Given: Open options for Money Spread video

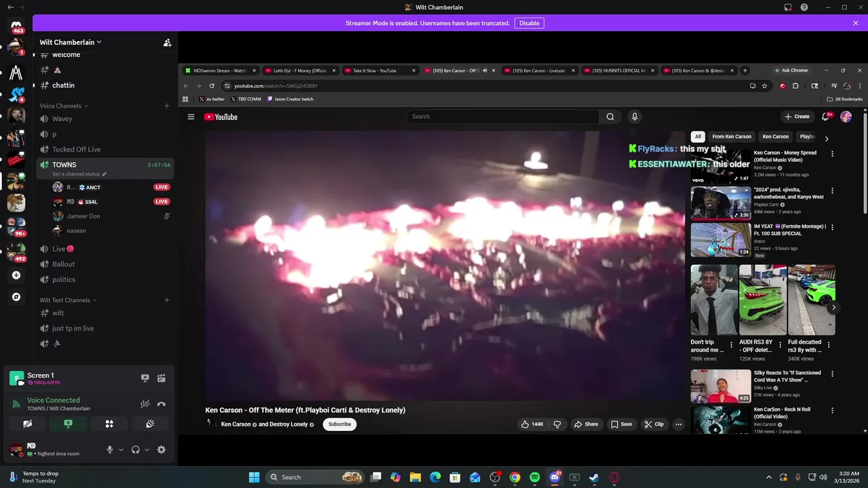Looking at the screenshot, I should pyautogui.click(x=832, y=154).
